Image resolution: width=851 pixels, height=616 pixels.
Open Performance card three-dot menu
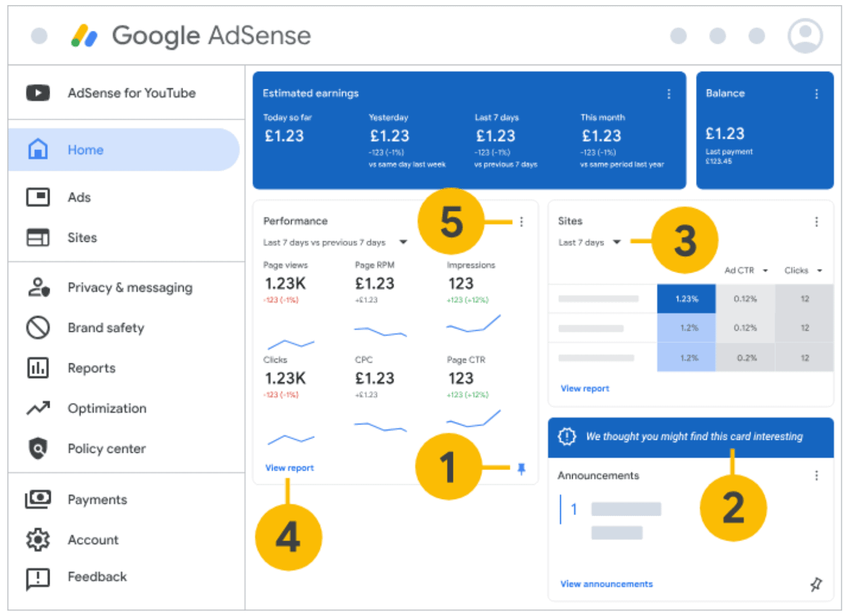(x=521, y=221)
